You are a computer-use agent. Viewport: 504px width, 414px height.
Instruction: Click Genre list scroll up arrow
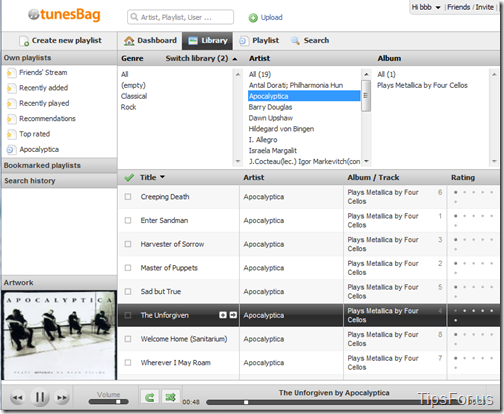(x=238, y=74)
